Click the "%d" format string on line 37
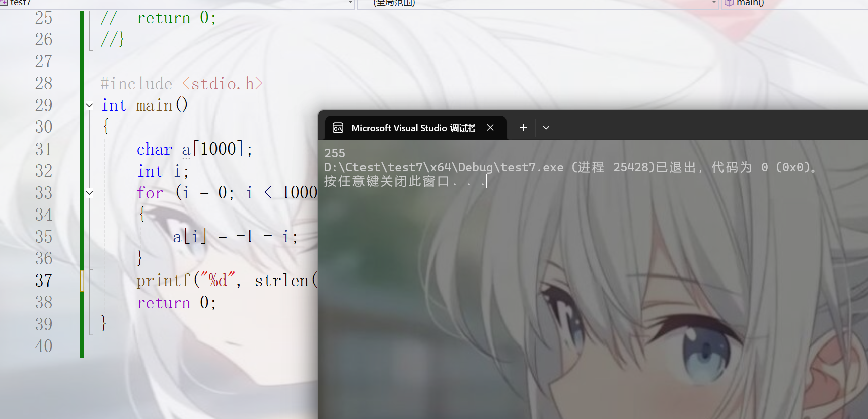The image size is (868, 419). pyautogui.click(x=218, y=280)
